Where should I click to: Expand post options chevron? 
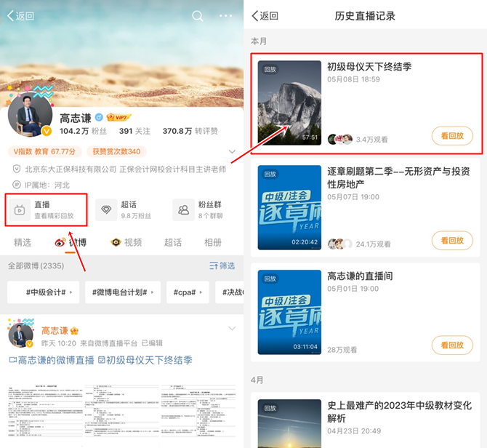point(232,329)
